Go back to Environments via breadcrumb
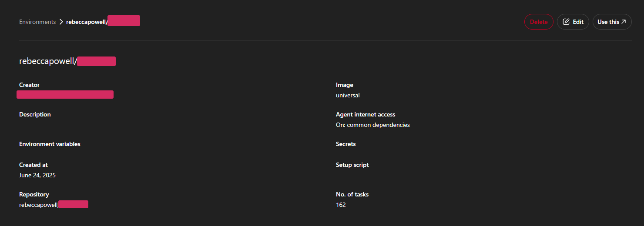This screenshot has width=644, height=226. click(37, 22)
